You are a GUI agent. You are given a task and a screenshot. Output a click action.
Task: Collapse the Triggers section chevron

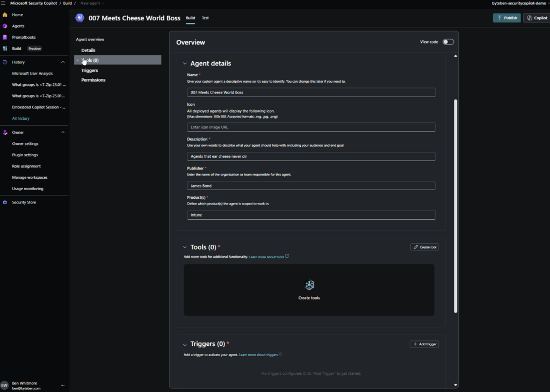[185, 344]
